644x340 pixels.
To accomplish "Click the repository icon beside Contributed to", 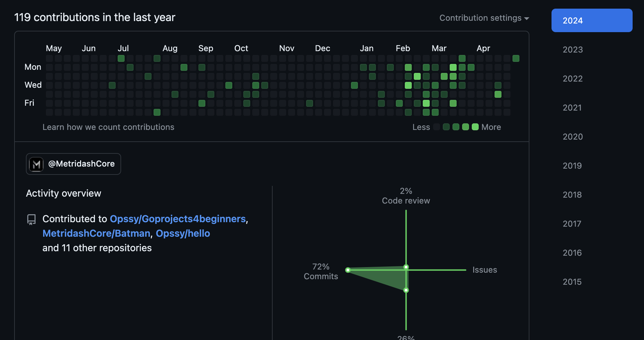I will click(31, 219).
